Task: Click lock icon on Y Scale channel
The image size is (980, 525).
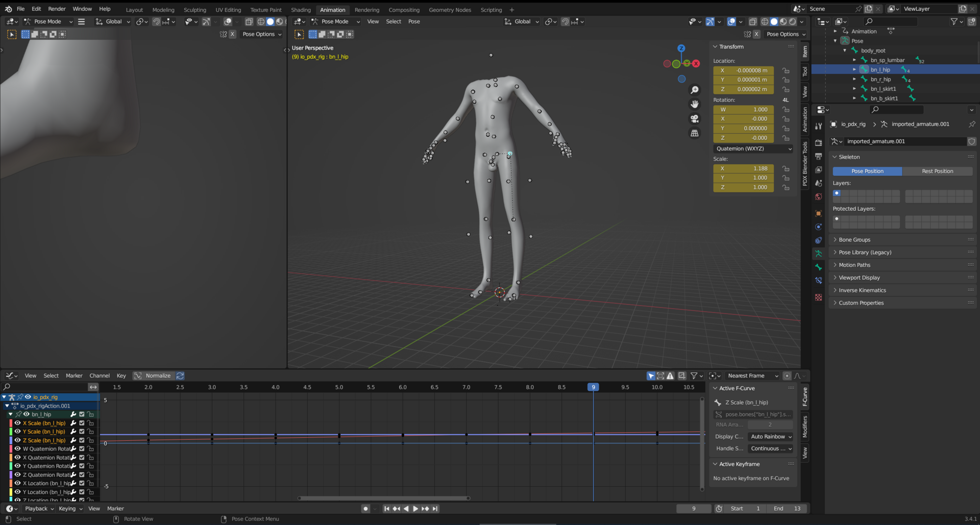Action: pyautogui.click(x=91, y=432)
